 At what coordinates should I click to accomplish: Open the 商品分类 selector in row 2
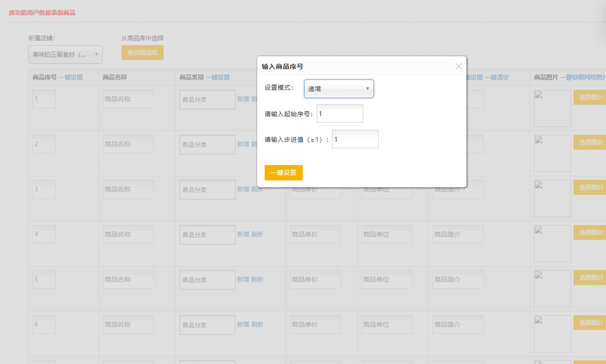click(x=207, y=145)
